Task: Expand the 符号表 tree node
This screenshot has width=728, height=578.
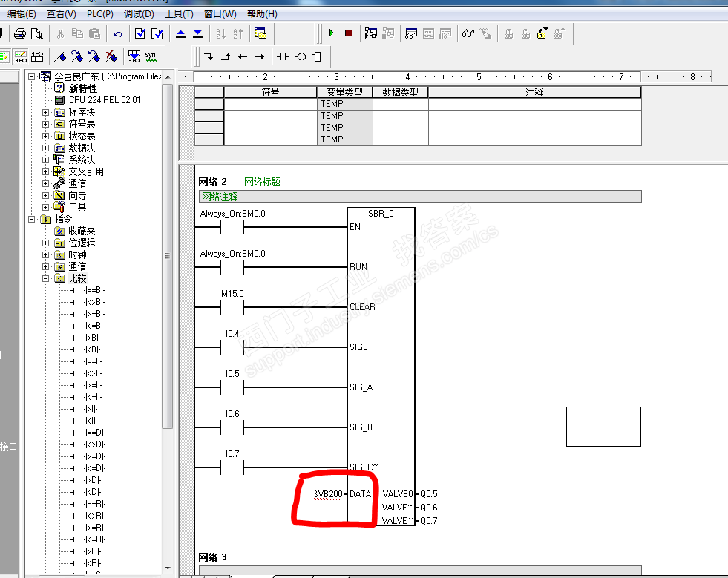Action: point(45,124)
